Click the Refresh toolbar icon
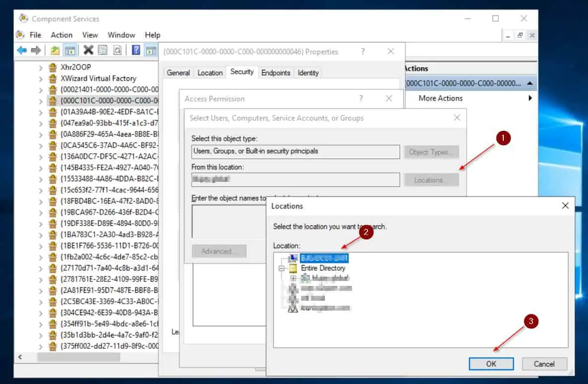 click(x=117, y=50)
